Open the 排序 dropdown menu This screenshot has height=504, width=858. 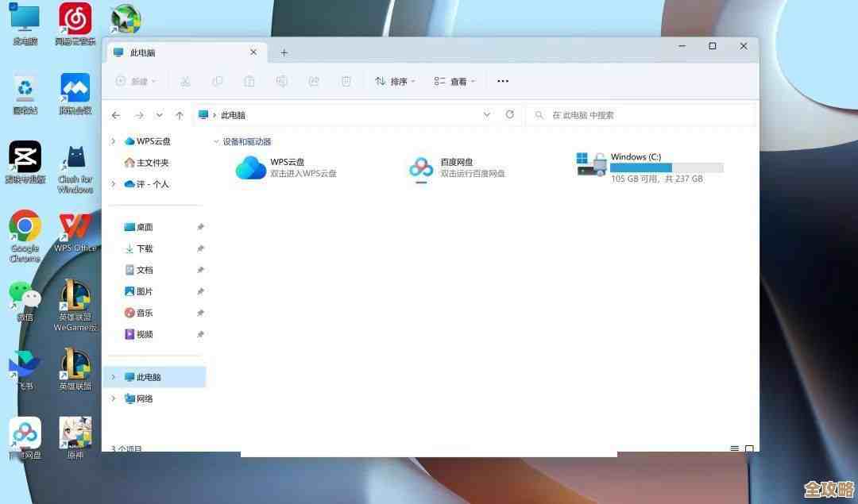pyautogui.click(x=395, y=81)
